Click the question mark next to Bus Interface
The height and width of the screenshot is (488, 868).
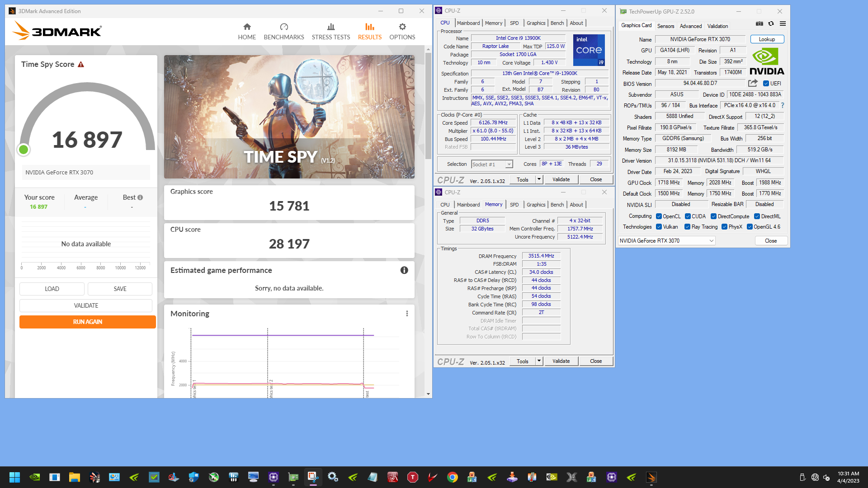(x=783, y=105)
